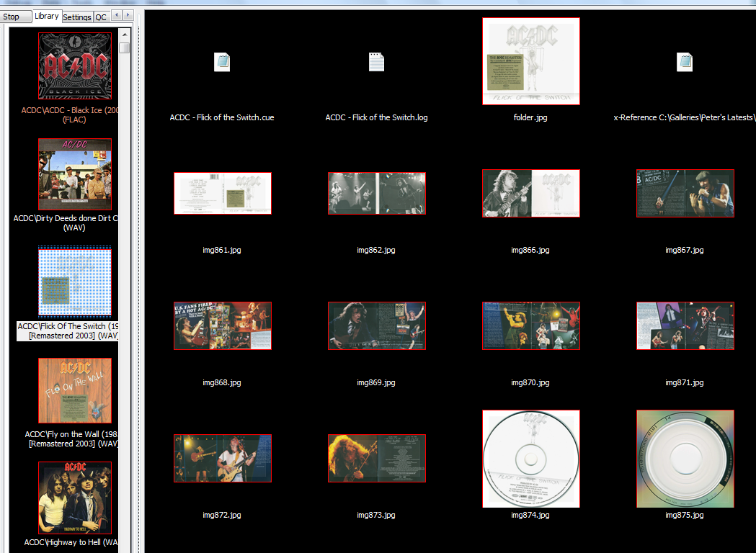Open the Fly on the Wall album cover
Viewport: 756px width, 553px height.
pyautogui.click(x=75, y=391)
